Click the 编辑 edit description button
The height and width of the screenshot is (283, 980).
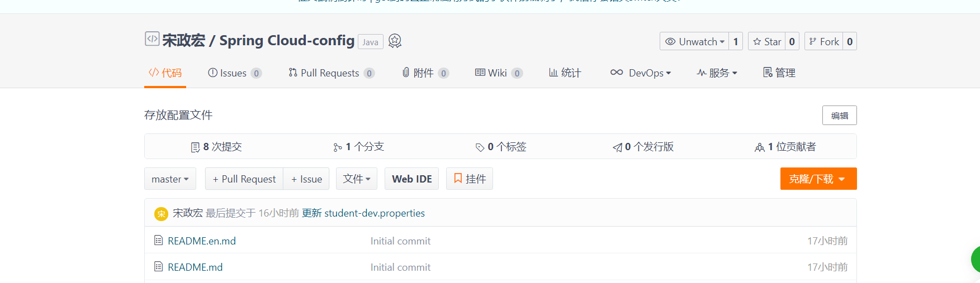coord(840,116)
